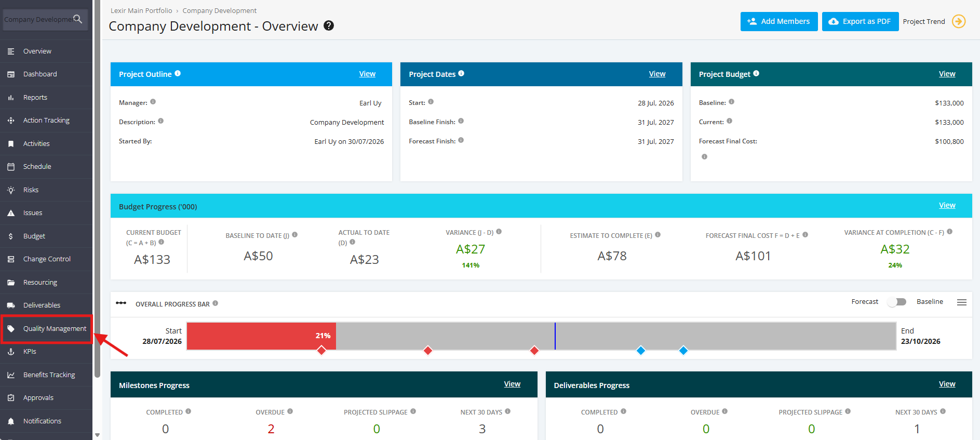The image size is (980, 440).
Task: Open the progress bar hamburger menu
Action: tap(962, 302)
